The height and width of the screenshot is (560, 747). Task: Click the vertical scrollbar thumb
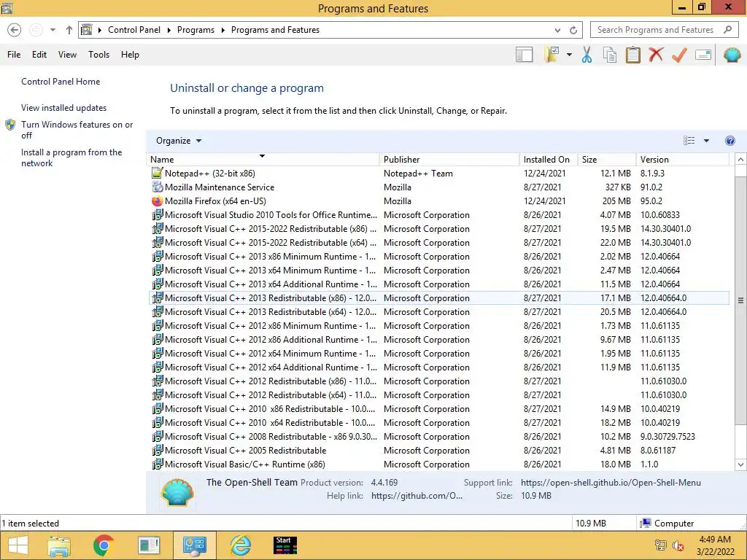740,300
